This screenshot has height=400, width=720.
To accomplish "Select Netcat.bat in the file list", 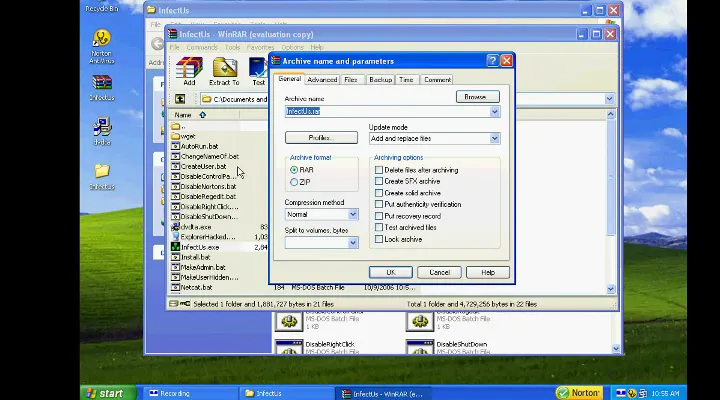I will click(x=196, y=287).
